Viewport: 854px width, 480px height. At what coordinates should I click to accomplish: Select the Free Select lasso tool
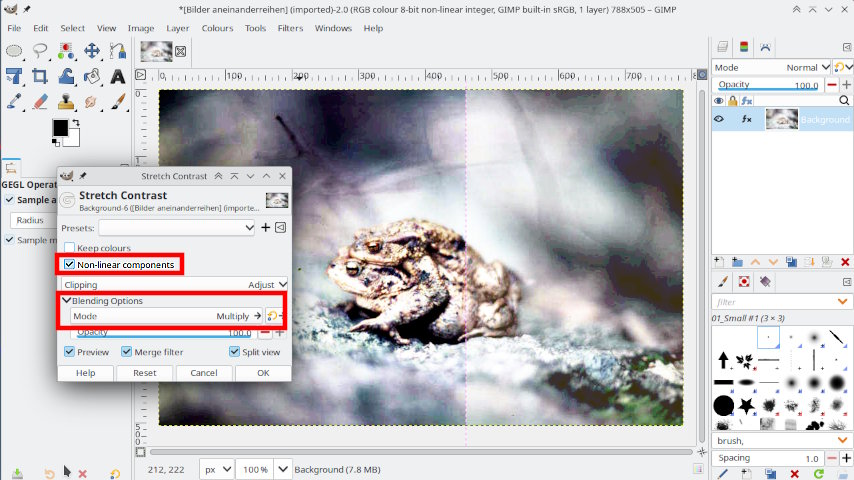point(40,51)
